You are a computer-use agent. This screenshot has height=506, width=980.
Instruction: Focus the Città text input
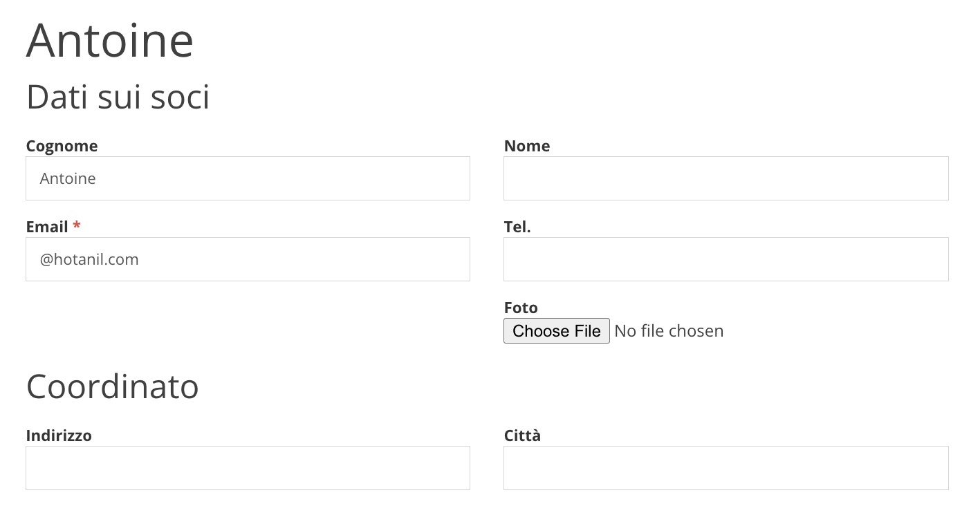[725, 468]
